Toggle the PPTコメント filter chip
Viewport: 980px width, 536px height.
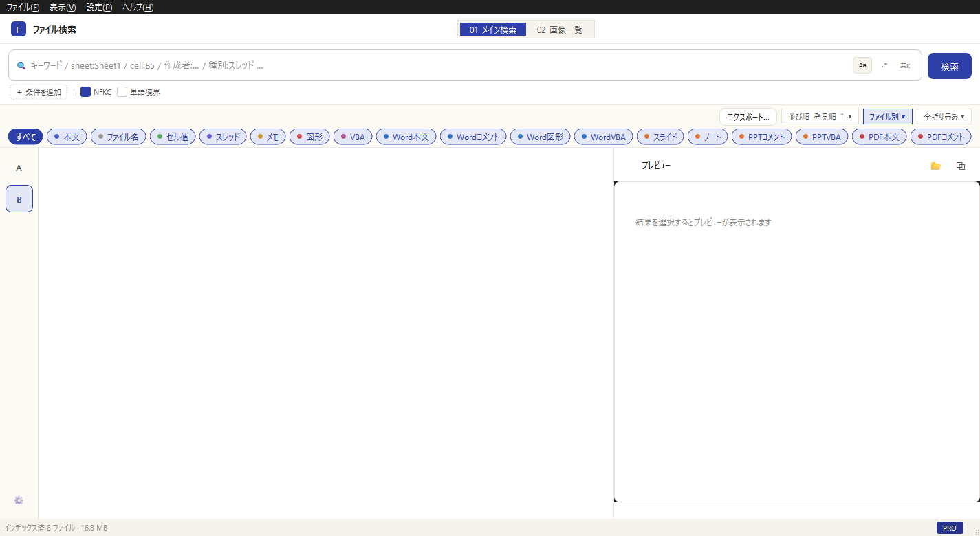pos(762,137)
